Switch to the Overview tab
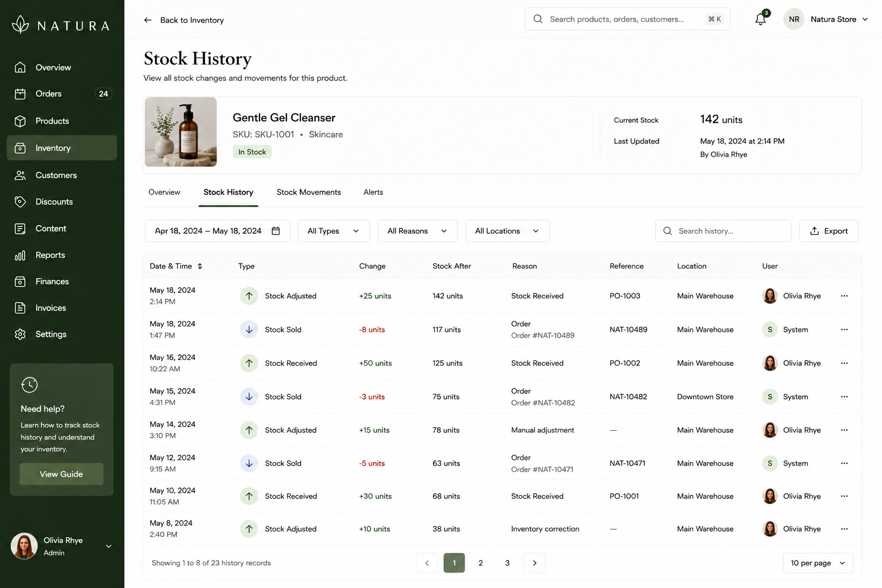The width and height of the screenshot is (882, 588). (x=164, y=192)
